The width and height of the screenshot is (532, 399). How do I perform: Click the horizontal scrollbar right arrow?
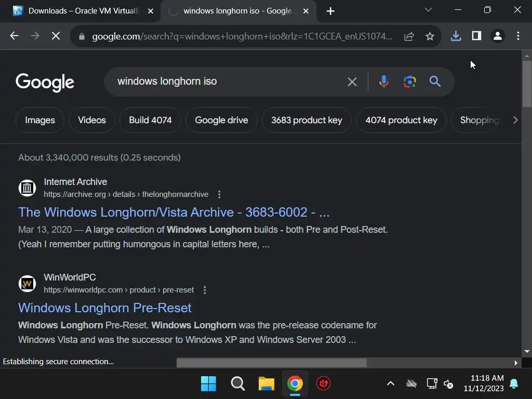click(516, 363)
